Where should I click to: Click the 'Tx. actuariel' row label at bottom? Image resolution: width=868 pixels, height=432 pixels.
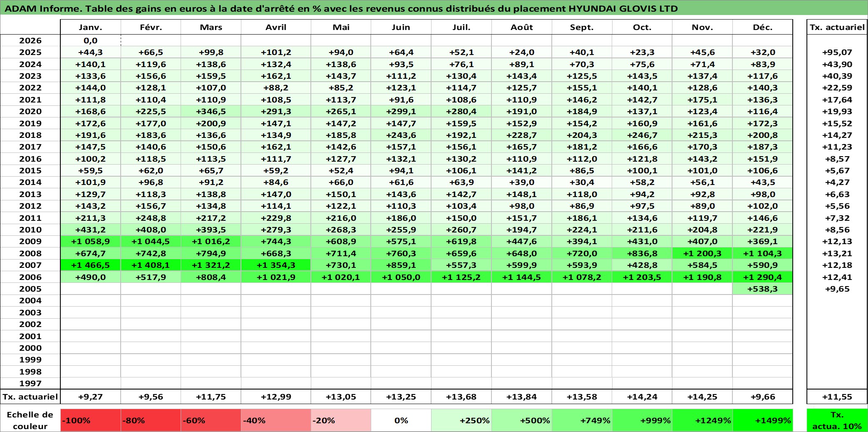(30, 397)
